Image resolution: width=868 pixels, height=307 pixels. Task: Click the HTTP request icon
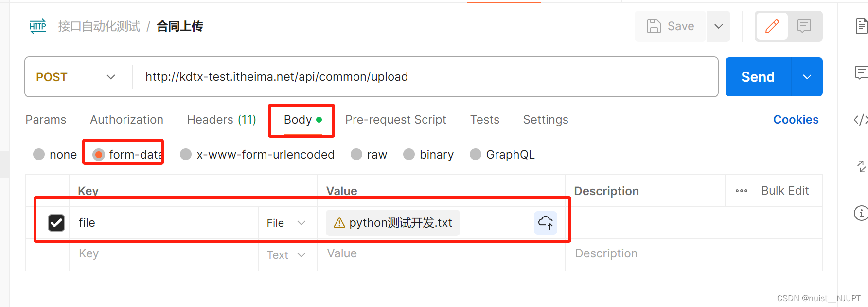38,26
